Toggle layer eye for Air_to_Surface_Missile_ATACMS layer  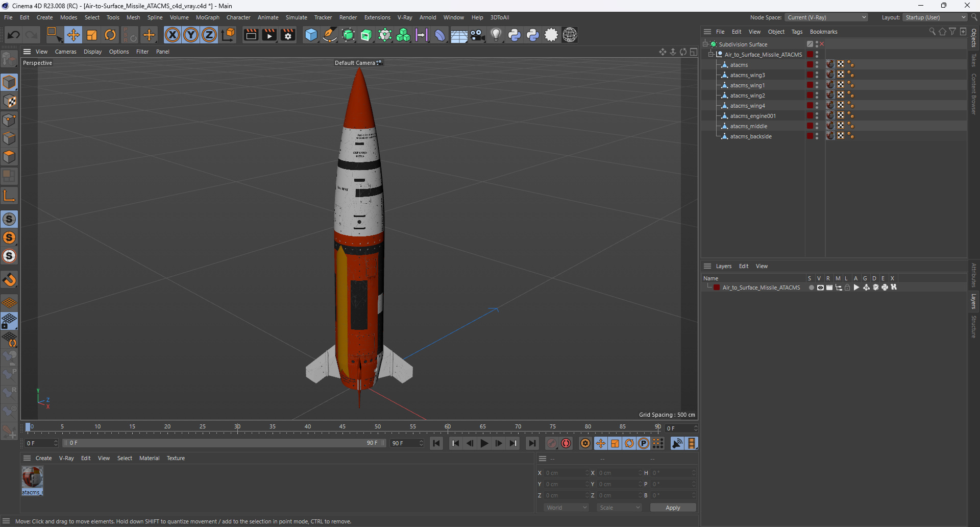[x=820, y=288]
